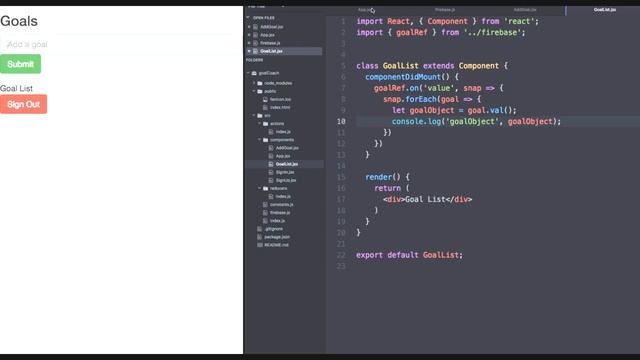Close App.jsx in the Open Files list
The image size is (640, 360).
pos(249,35)
